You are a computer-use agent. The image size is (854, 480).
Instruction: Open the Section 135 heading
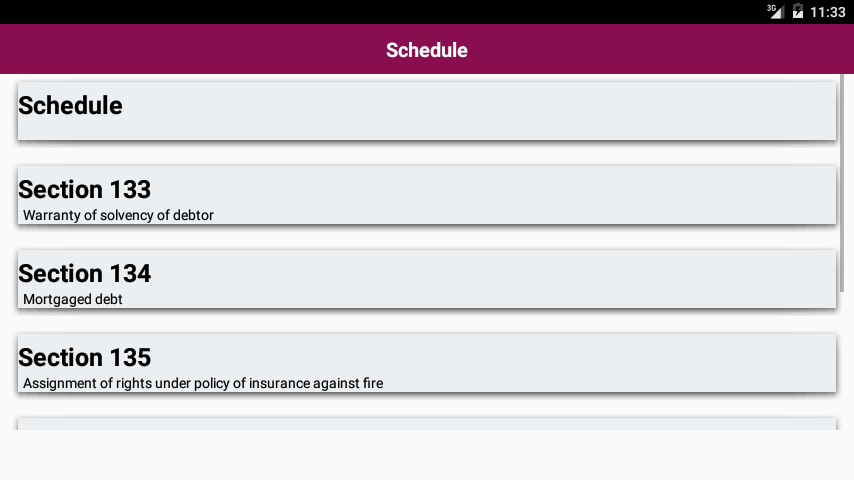pyautogui.click(x=85, y=357)
